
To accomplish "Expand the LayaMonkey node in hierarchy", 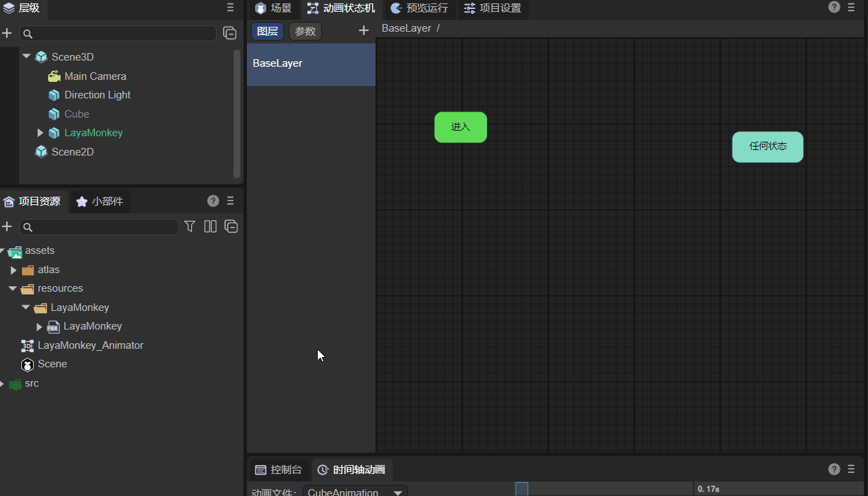I will (x=40, y=133).
